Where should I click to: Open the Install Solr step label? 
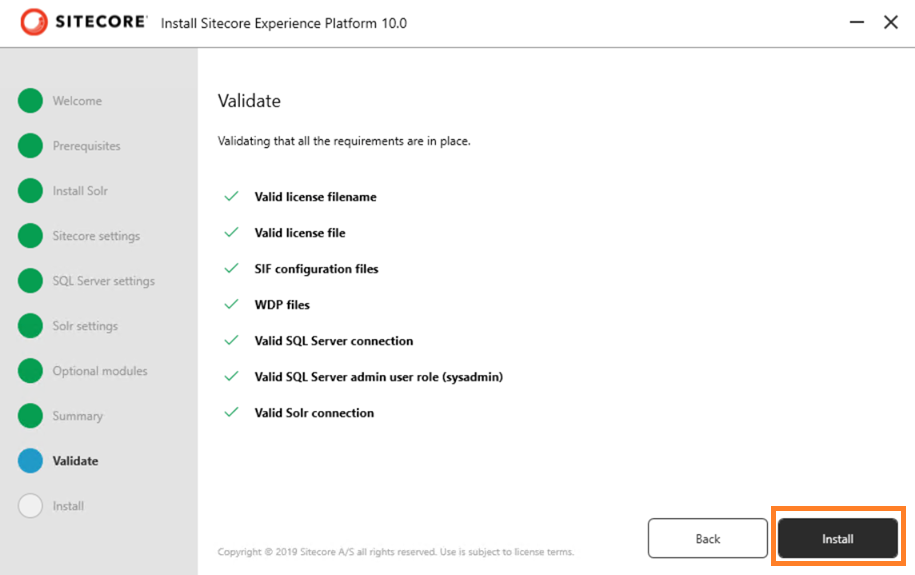[x=80, y=191]
